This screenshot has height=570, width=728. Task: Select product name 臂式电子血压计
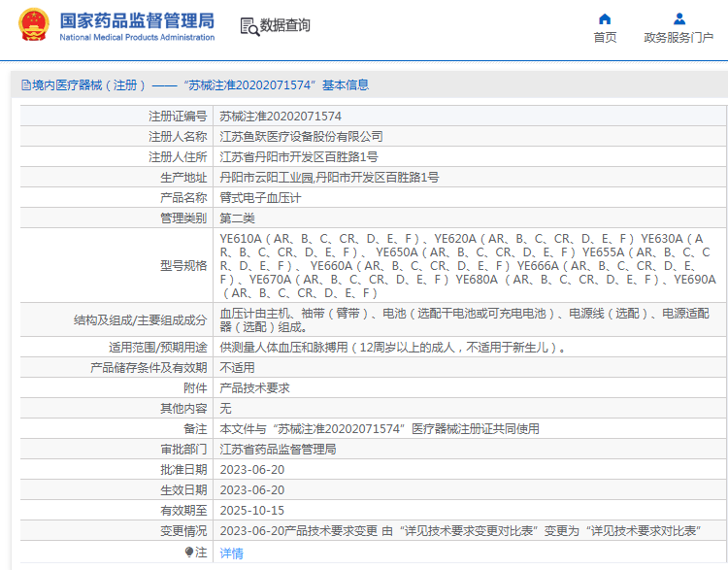tap(260, 198)
